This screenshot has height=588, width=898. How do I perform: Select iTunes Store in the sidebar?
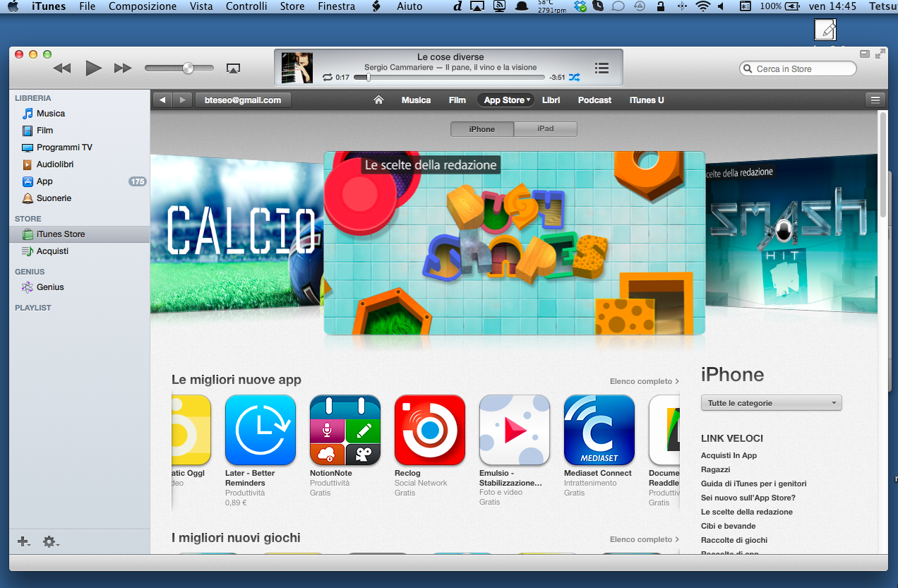80,234
